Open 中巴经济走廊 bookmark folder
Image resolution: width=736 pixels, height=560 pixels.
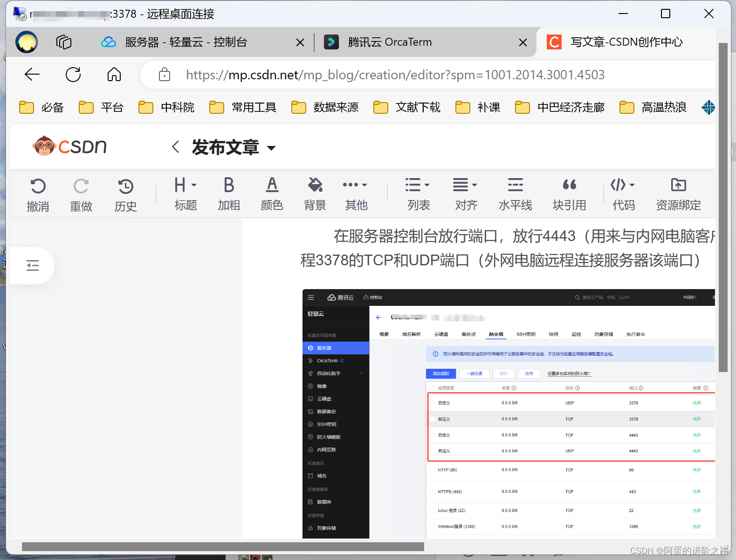[560, 107]
